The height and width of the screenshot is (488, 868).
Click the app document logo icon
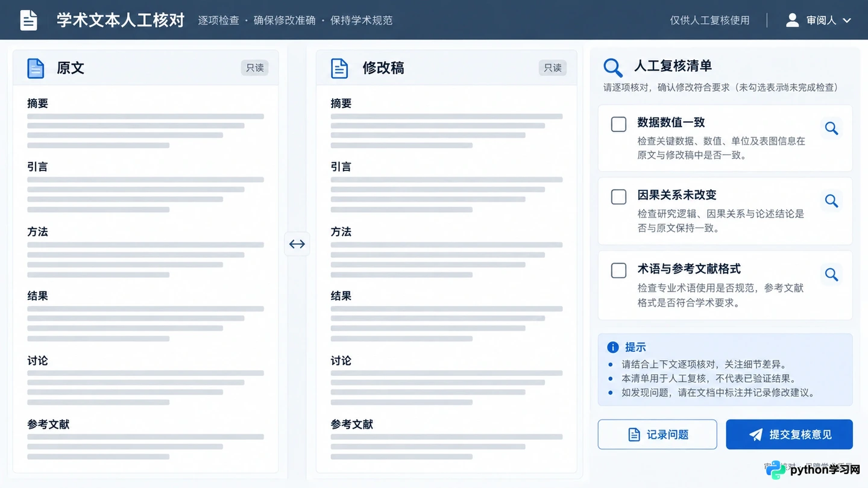(28, 20)
